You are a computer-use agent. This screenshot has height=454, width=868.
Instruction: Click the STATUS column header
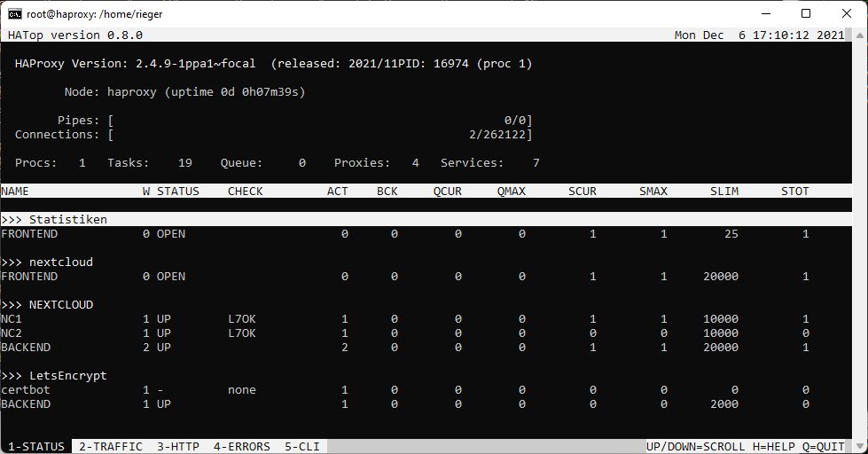click(177, 191)
